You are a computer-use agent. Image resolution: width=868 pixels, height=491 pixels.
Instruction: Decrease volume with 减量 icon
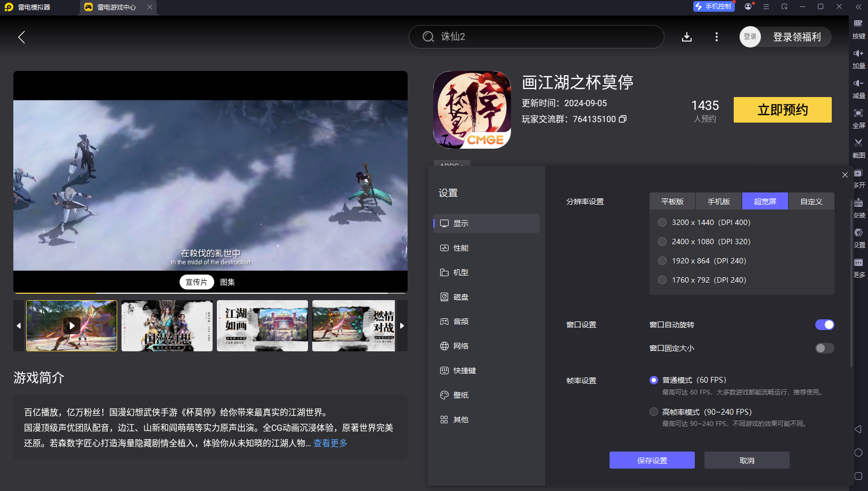click(858, 89)
